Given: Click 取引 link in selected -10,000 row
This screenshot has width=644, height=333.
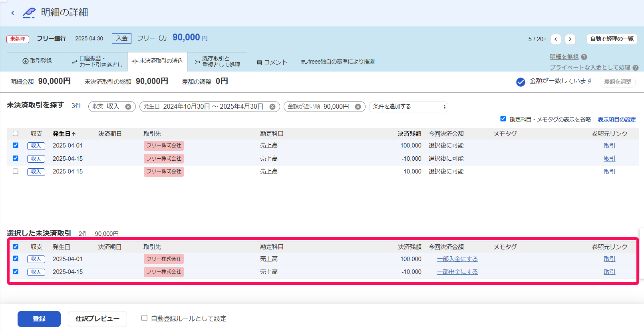Looking at the screenshot, I should click(x=609, y=272).
